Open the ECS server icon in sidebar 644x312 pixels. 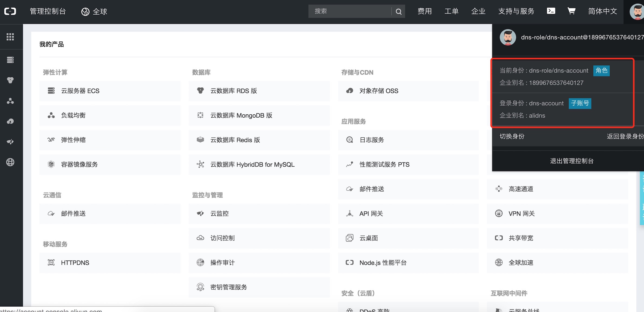(10, 60)
